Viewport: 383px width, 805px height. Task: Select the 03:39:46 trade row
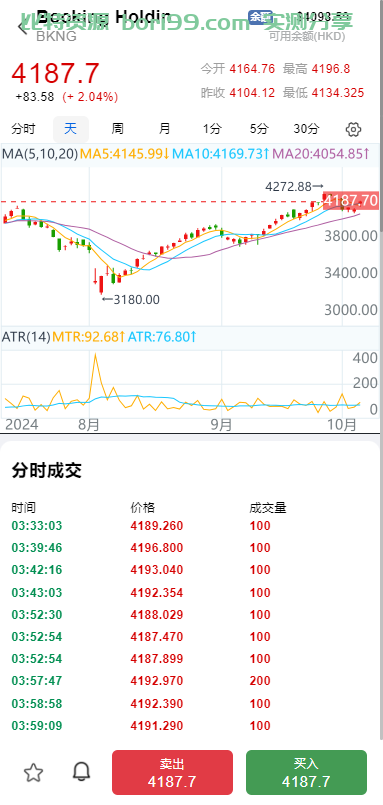click(191, 548)
